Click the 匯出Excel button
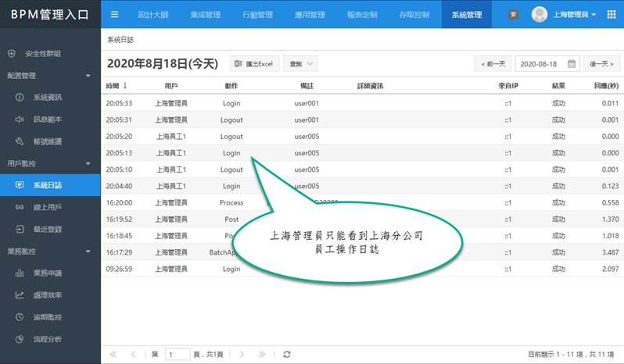The height and width of the screenshot is (364, 624). [x=255, y=63]
